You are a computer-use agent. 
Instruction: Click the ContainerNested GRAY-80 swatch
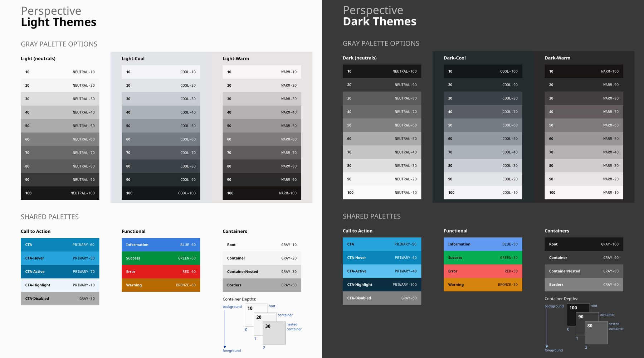coord(584,271)
